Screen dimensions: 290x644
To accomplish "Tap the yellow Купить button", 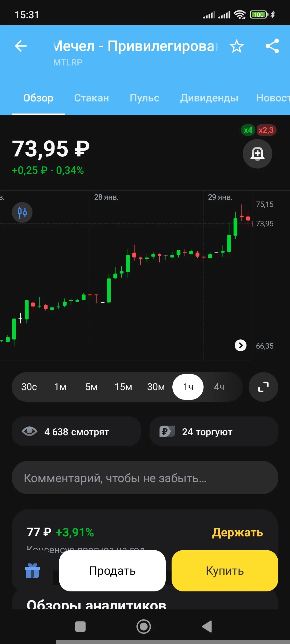I will 225,571.
